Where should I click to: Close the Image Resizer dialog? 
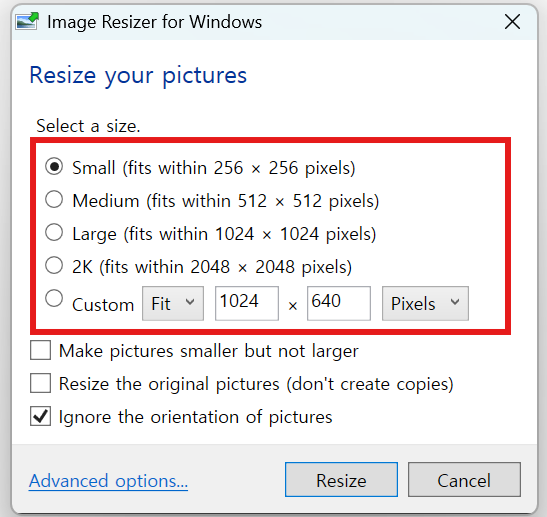click(512, 22)
